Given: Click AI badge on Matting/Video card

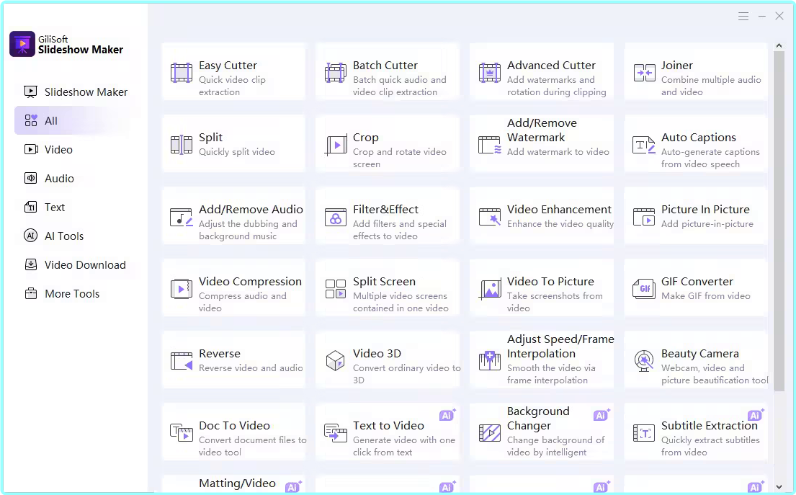Looking at the screenshot, I should point(293,486).
